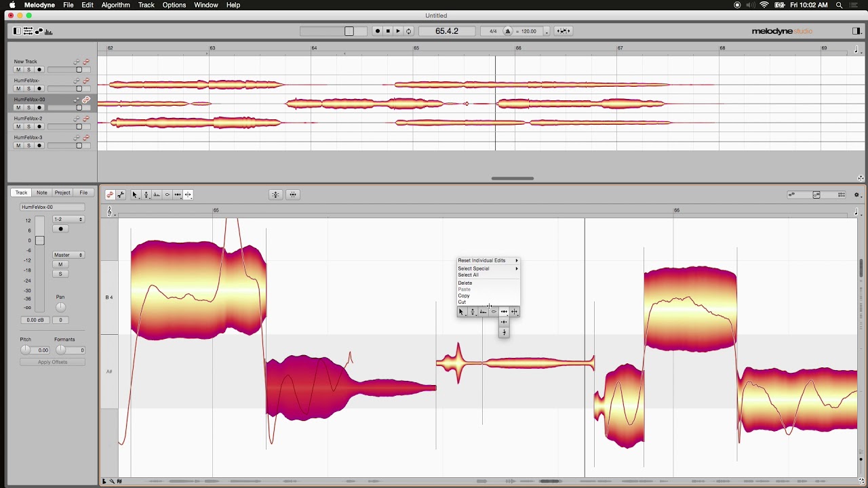The height and width of the screenshot is (488, 868).
Task: Toggle cycle loop mode in transport
Action: (408, 31)
